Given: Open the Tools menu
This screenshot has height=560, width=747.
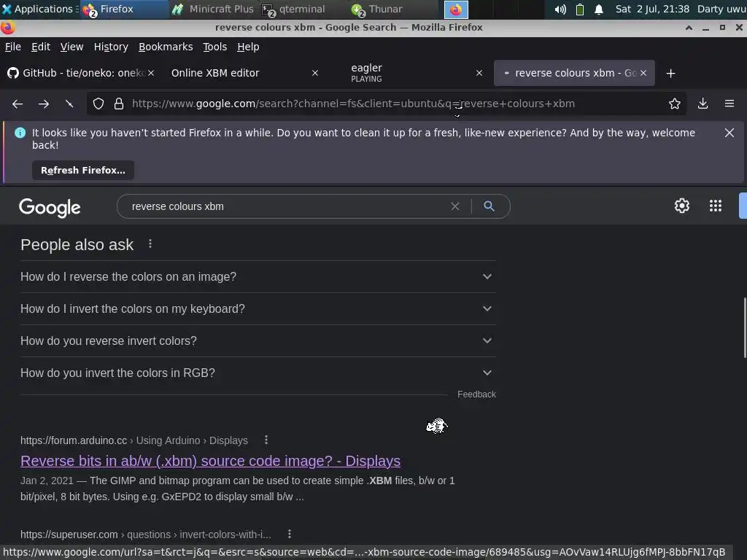Looking at the screenshot, I should point(214,47).
